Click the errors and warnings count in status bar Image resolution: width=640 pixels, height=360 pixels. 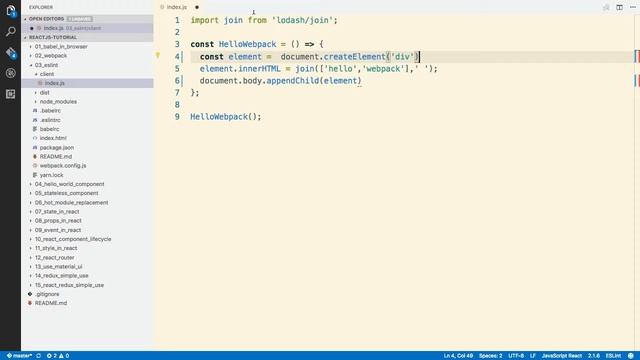(x=58, y=356)
